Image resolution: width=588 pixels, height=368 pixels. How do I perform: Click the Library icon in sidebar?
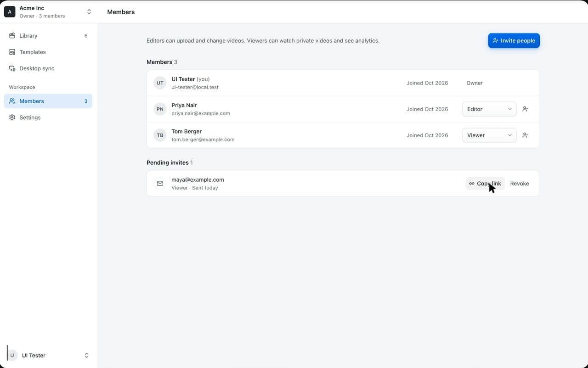12,36
